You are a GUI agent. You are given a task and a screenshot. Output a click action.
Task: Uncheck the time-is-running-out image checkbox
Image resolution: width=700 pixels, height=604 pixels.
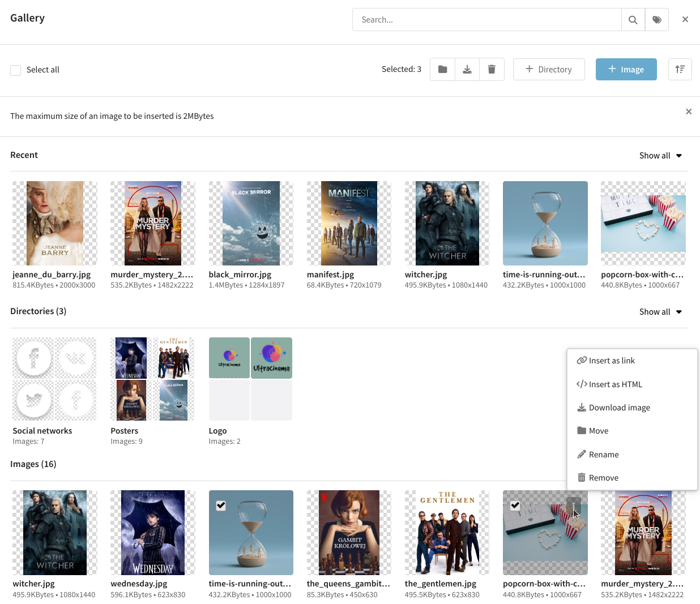[x=221, y=506]
